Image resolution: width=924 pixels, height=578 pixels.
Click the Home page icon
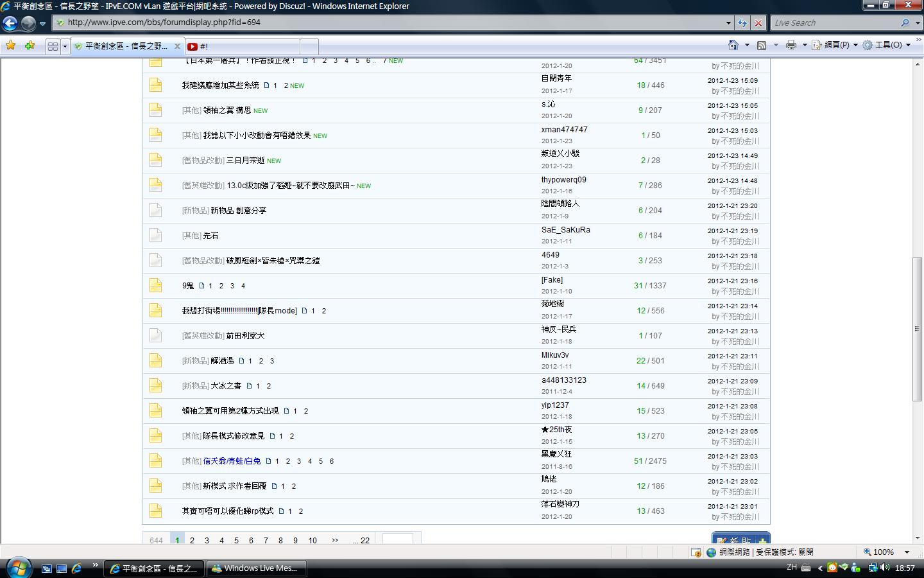click(733, 45)
